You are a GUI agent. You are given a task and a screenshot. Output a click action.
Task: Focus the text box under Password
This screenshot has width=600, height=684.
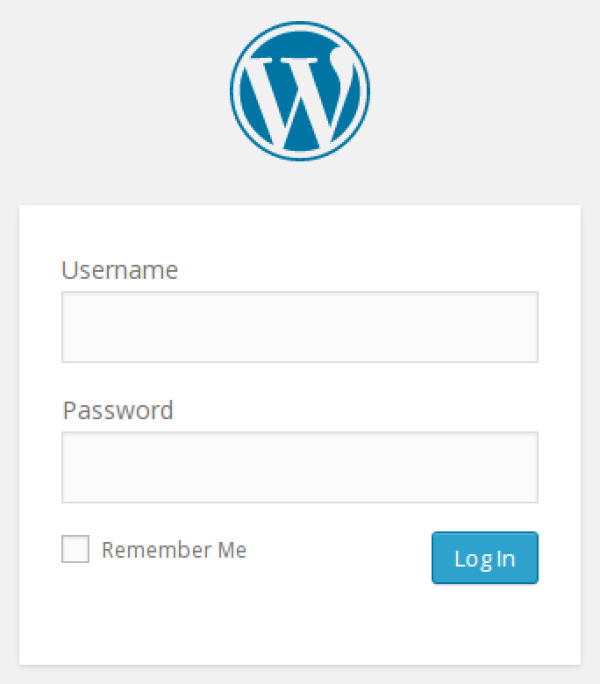pos(300,467)
